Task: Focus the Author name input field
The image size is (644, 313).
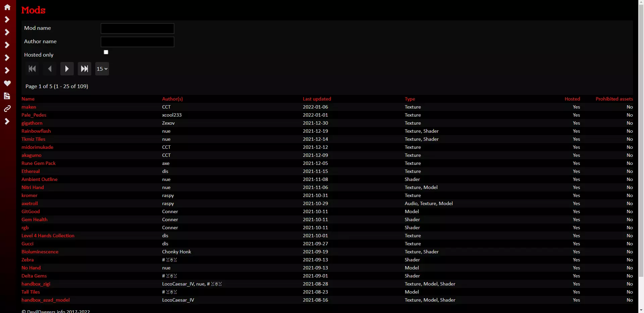Action: click(x=138, y=42)
